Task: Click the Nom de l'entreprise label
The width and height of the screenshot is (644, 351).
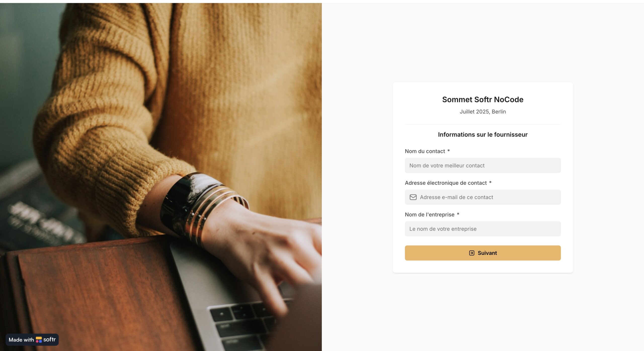Action: click(x=430, y=215)
